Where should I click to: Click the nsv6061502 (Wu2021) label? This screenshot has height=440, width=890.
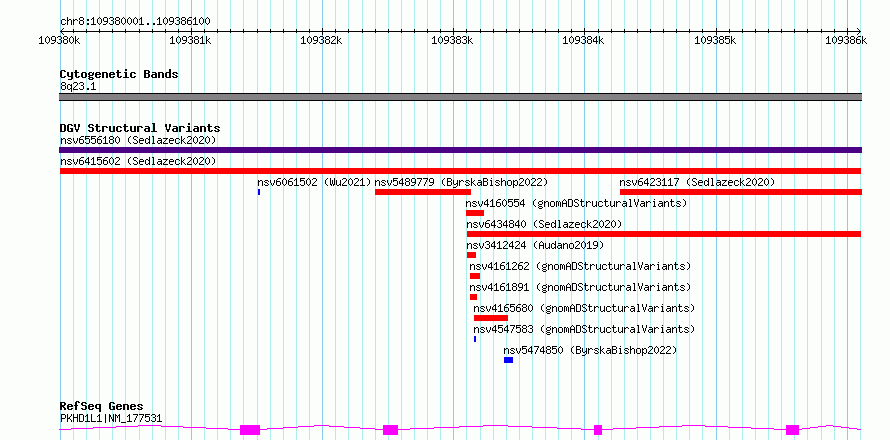314,182
